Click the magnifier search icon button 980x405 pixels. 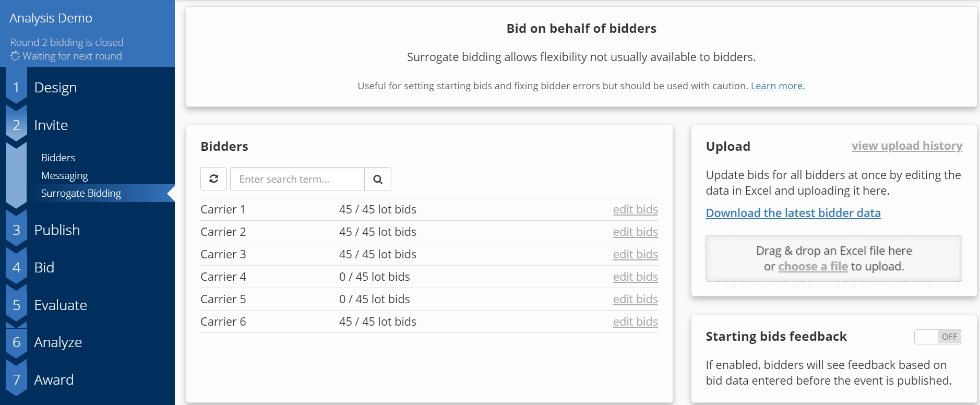click(378, 179)
